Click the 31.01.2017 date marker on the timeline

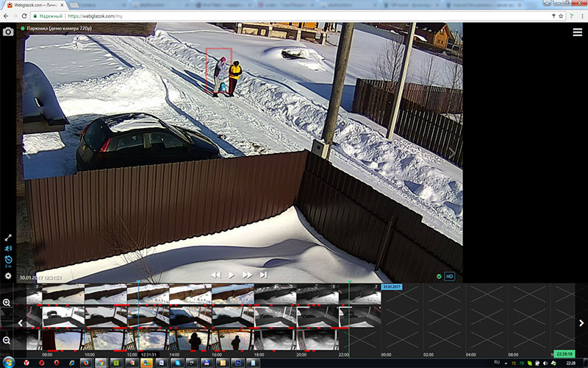tap(391, 286)
